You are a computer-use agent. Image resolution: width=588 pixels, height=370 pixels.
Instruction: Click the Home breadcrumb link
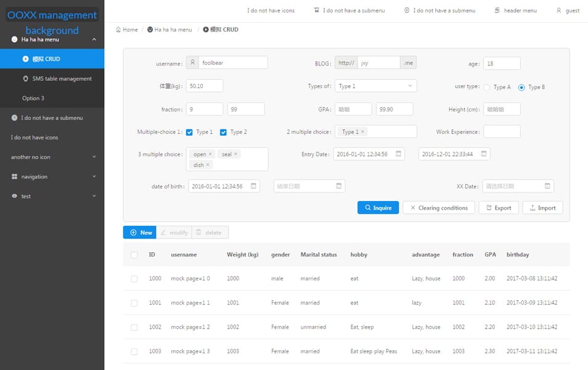pos(127,29)
